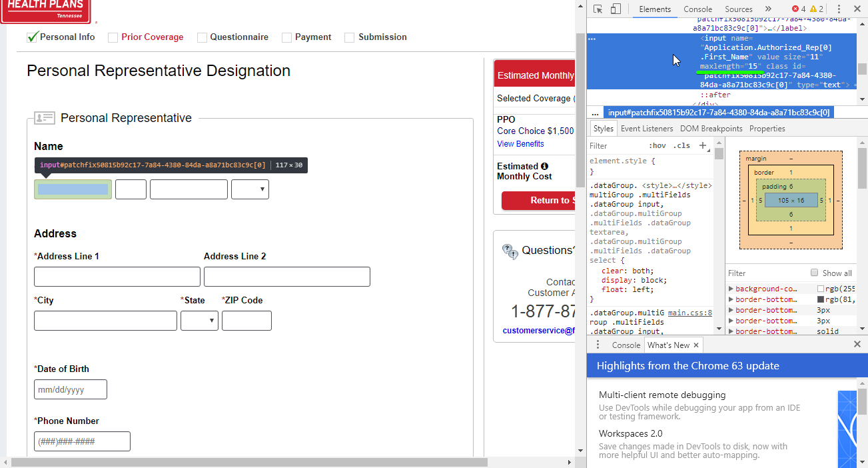Switch to the Console tab in DevTools

697,9
